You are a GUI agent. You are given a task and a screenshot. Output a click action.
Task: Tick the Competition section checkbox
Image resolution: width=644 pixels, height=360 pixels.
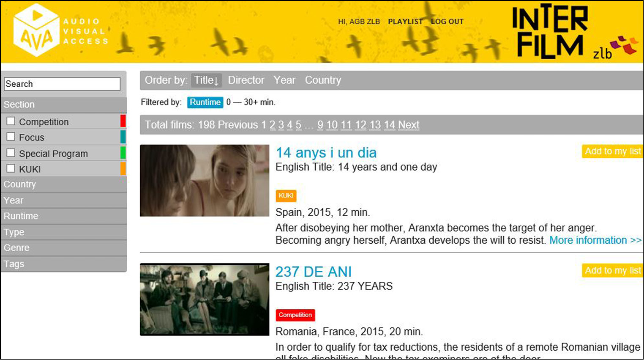(11, 121)
